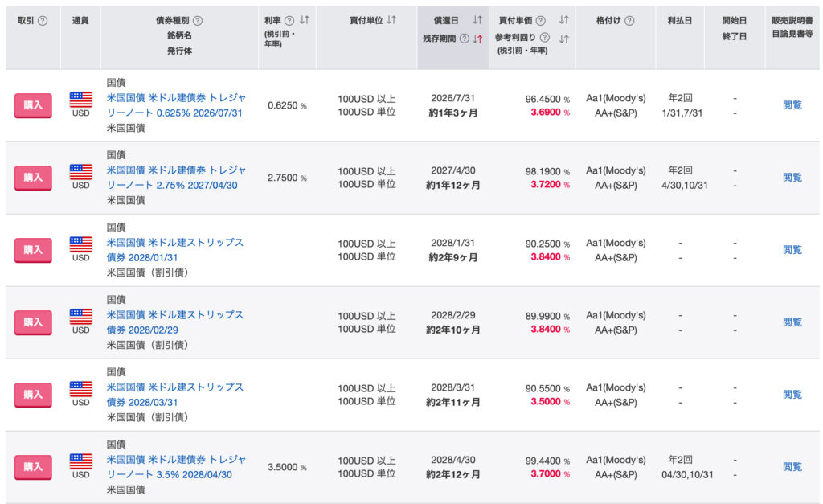823x504 pixels.
Task: Click the US flag icon in the 2027/04/30 row
Action: (x=80, y=172)
